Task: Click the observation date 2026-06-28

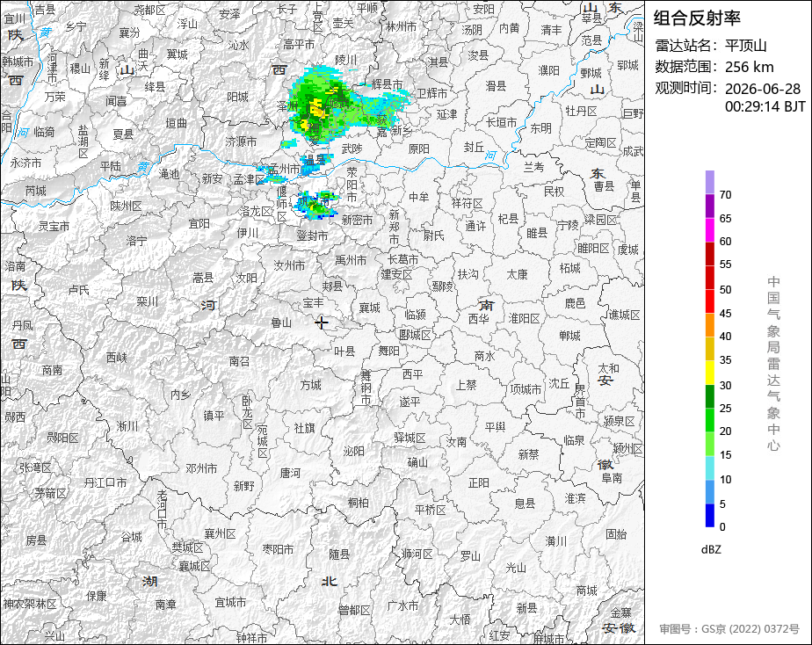Action: (763, 89)
